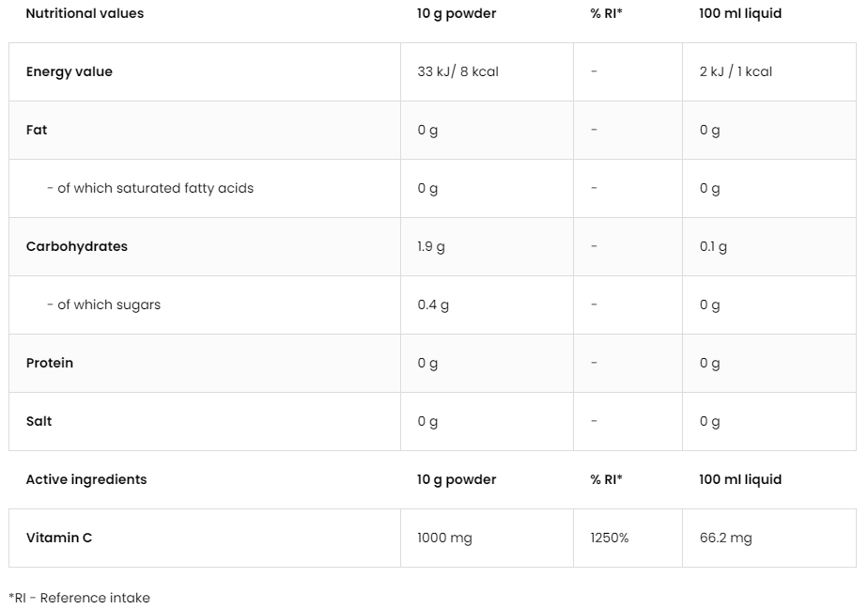Select the Fat row label

pos(37,131)
